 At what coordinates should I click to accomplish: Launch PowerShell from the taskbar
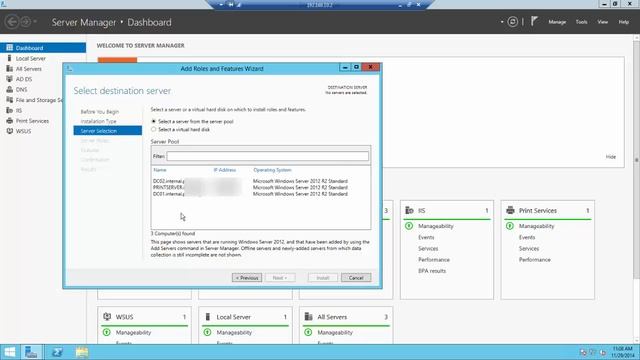tap(57, 352)
